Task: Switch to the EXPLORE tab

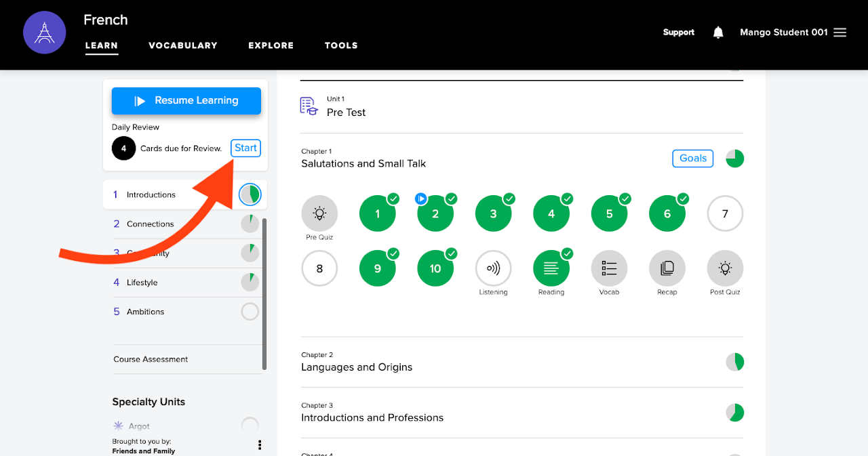Action: [271, 45]
